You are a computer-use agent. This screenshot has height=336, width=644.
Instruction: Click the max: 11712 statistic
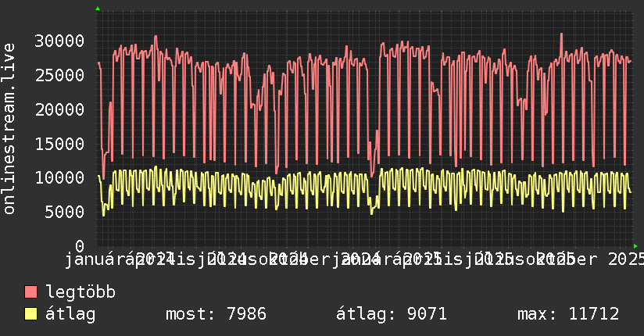pos(568,314)
